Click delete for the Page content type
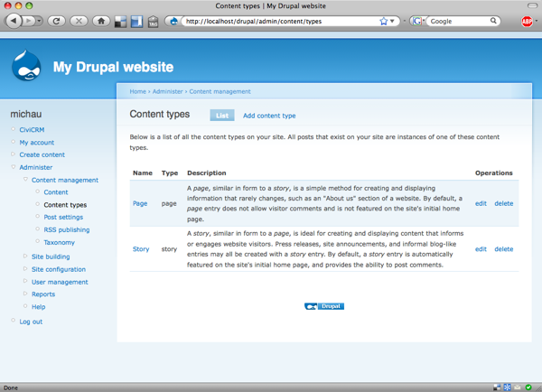This screenshot has height=392, width=542. pos(504,203)
